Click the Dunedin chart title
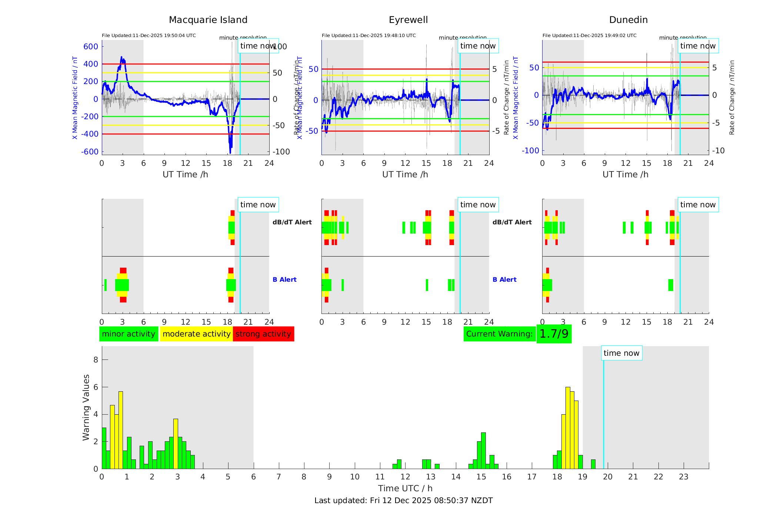Screen dimensions: 784x532 628,20
